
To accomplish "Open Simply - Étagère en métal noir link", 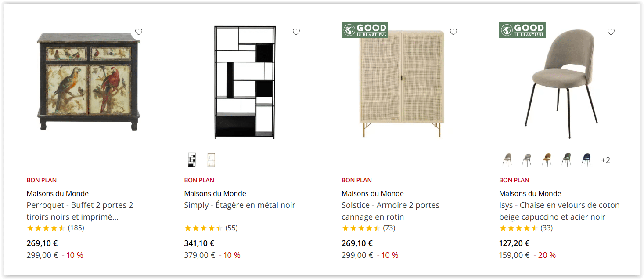I will point(240,205).
